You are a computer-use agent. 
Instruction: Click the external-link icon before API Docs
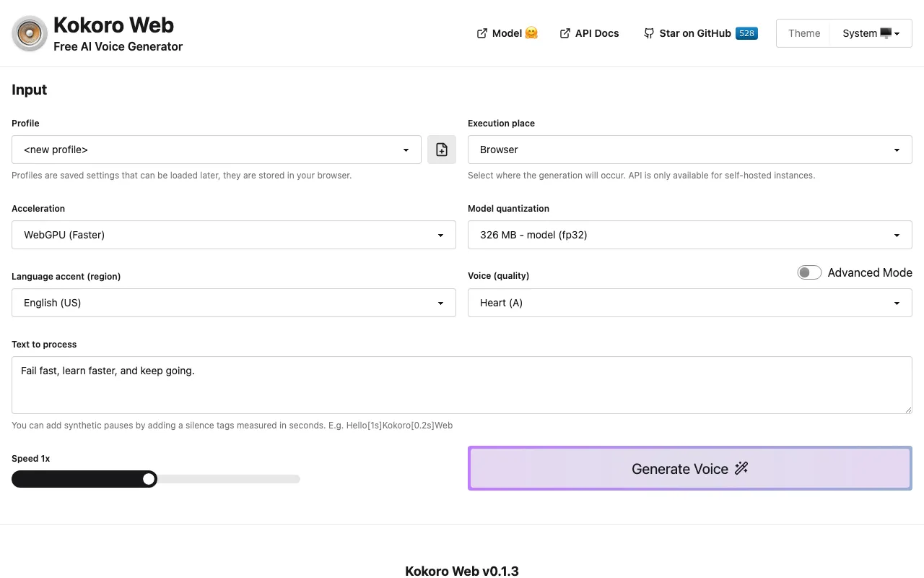pos(565,33)
